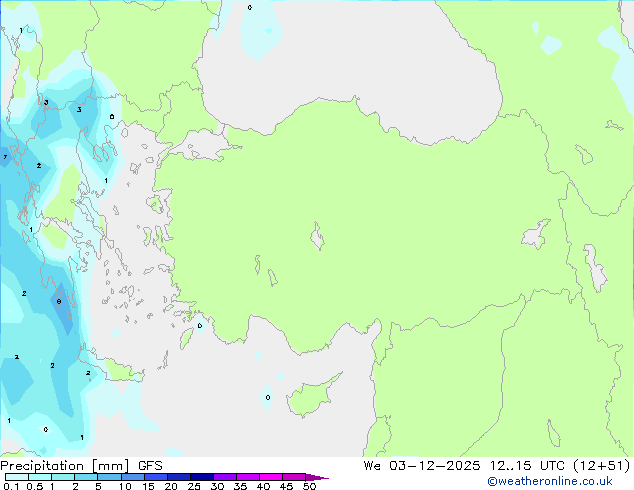634x490 pixels.
Task: Pick the 15–20 mm legend color swatch
Action: click(155, 477)
